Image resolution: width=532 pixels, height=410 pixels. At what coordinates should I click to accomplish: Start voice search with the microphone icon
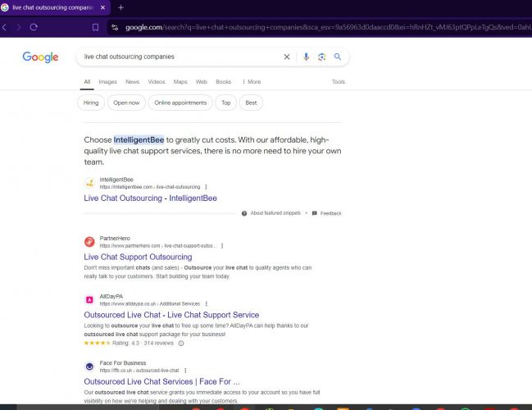306,57
